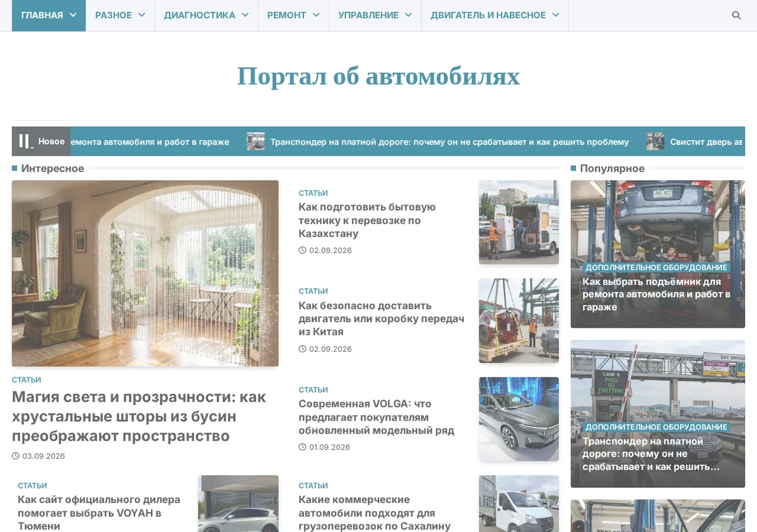Open the VOYAH dealer in Тюмень article
The height and width of the screenshot is (532, 757).
pyautogui.click(x=99, y=512)
